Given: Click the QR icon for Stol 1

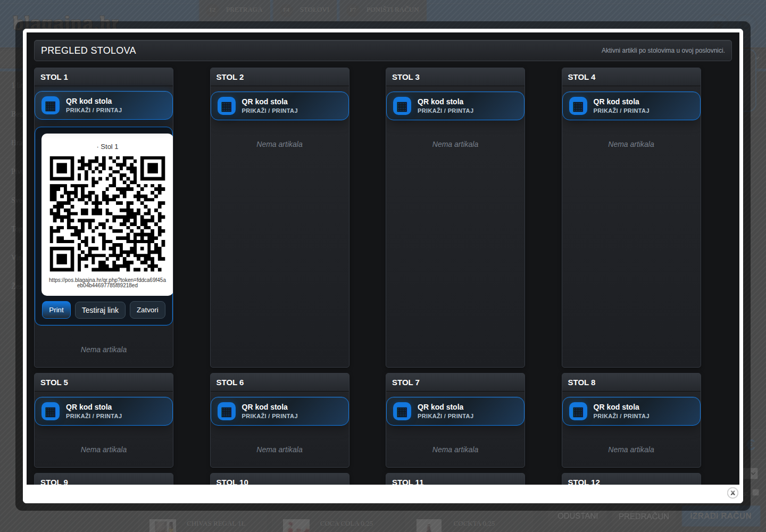Looking at the screenshot, I should (x=51, y=105).
